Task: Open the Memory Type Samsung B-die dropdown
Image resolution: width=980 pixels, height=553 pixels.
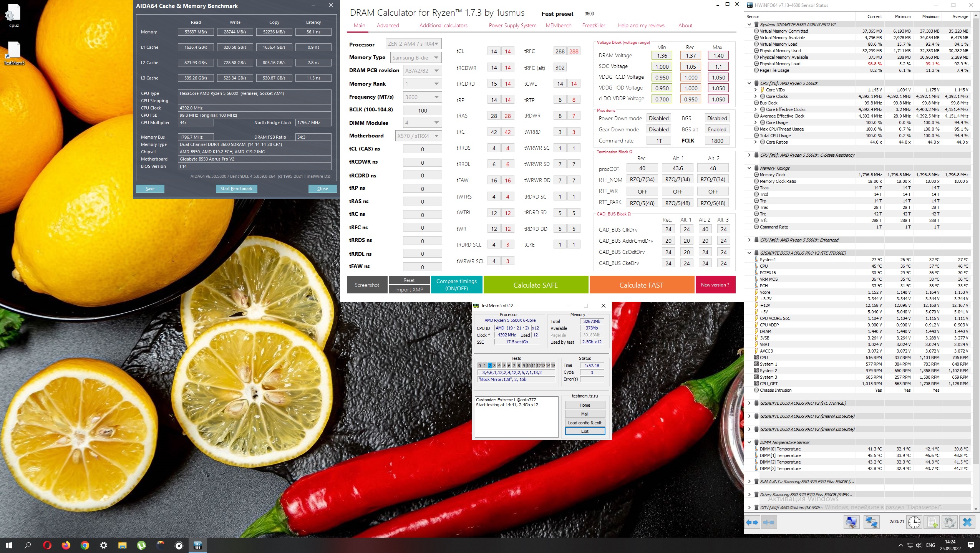Action: (x=416, y=58)
